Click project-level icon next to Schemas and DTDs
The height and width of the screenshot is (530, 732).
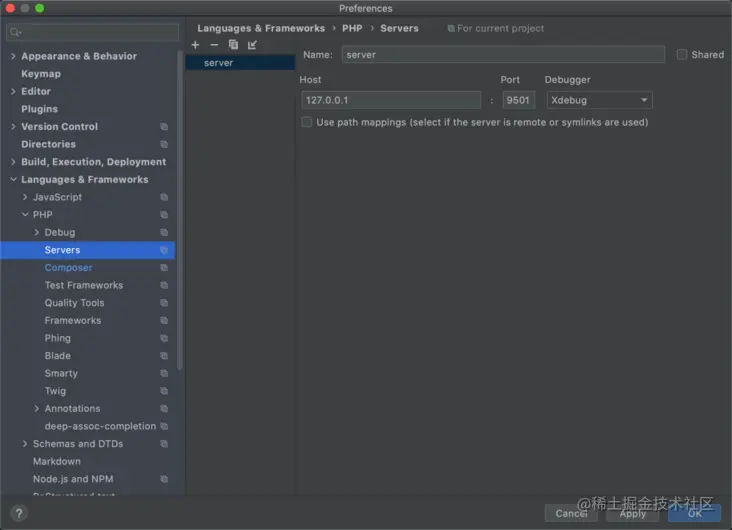[x=164, y=444]
